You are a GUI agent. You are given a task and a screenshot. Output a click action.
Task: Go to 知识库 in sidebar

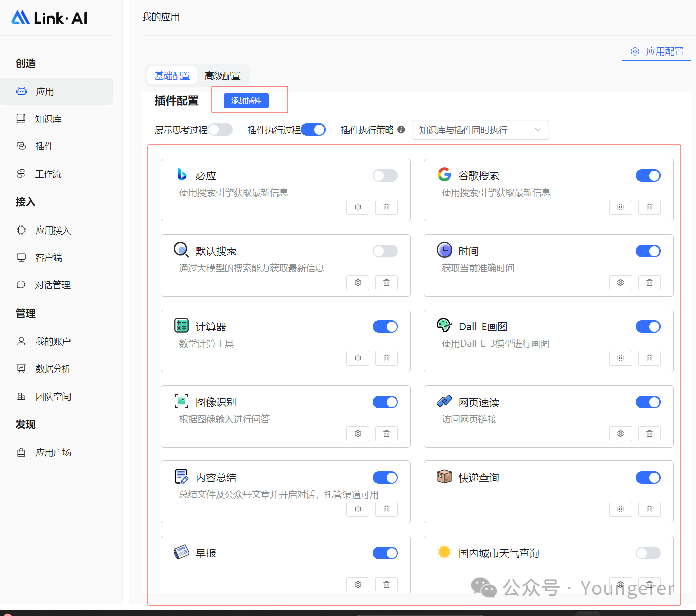pos(48,119)
